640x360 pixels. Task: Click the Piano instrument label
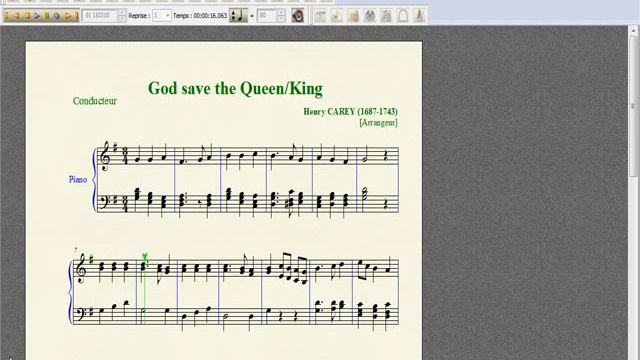(78, 179)
